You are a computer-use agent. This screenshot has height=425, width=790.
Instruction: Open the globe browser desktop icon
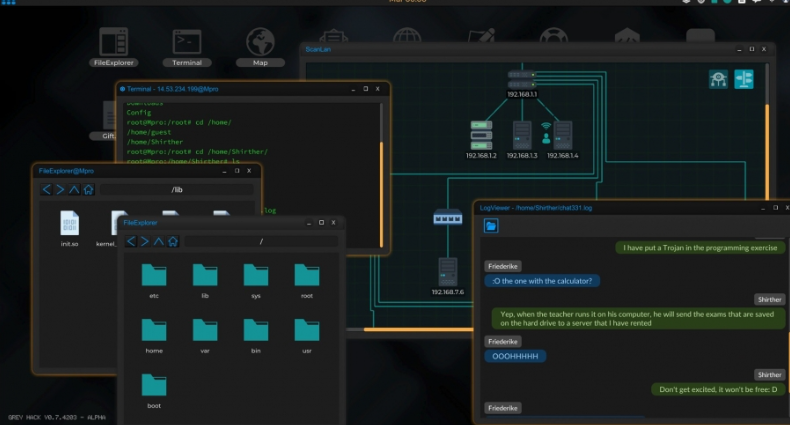pyautogui.click(x=407, y=35)
